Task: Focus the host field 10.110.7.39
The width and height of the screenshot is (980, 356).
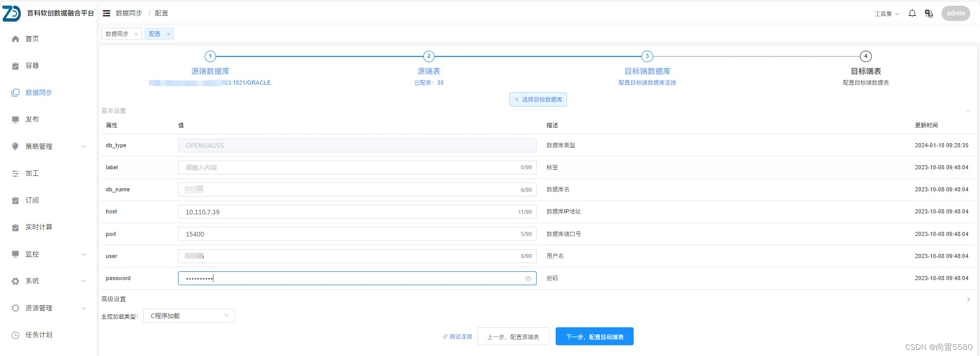Action: point(357,212)
